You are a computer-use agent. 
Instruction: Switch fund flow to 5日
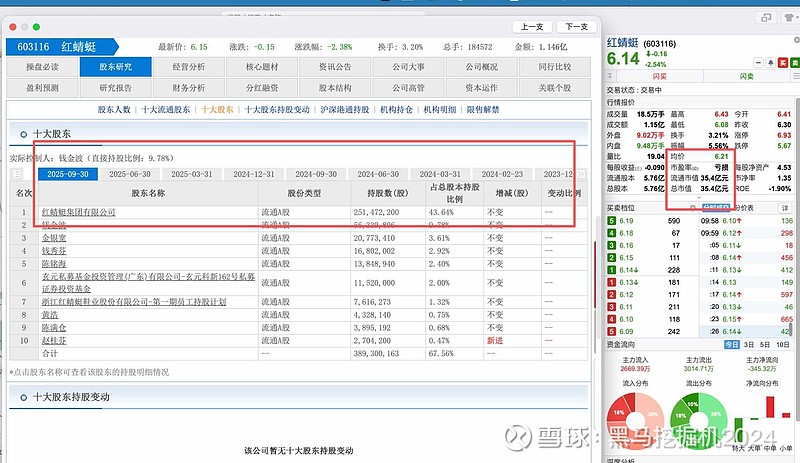click(764, 345)
